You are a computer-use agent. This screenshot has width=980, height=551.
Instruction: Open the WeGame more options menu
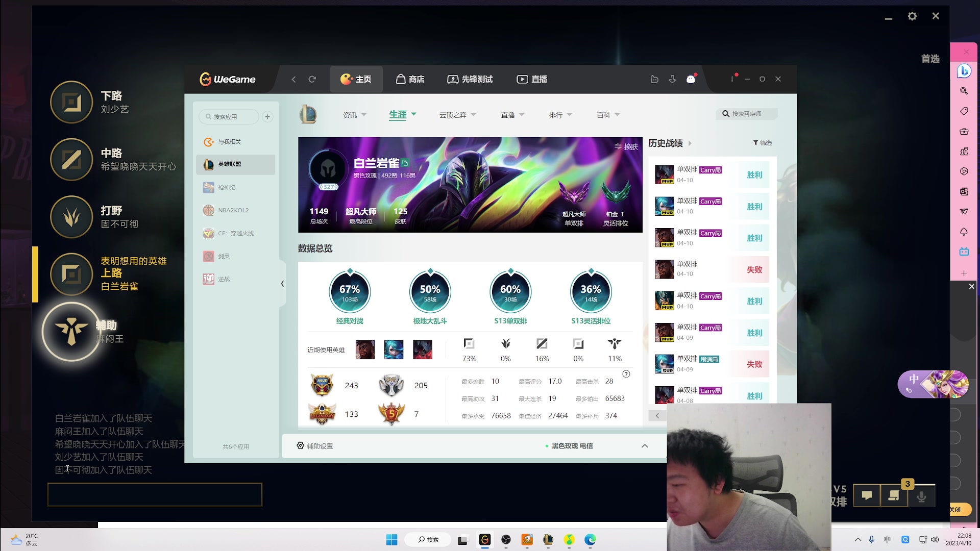pos(732,79)
